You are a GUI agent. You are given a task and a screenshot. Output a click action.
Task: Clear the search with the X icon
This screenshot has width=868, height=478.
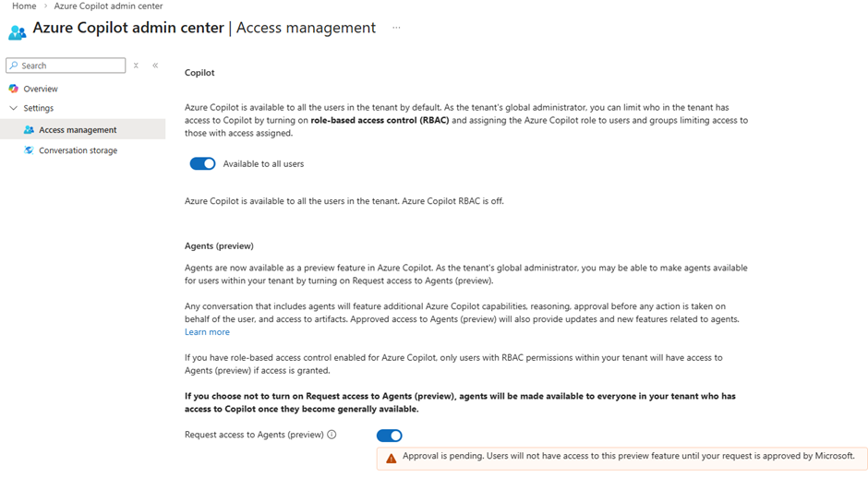pyautogui.click(x=136, y=66)
